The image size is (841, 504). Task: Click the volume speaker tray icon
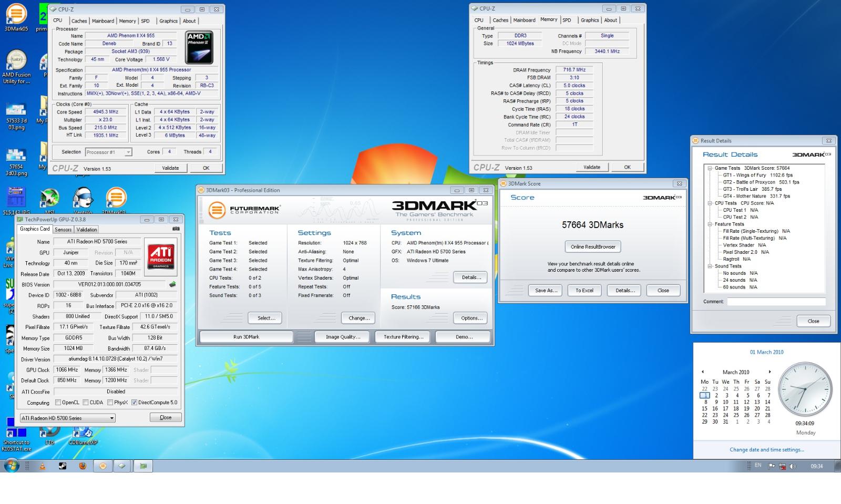tap(793, 466)
